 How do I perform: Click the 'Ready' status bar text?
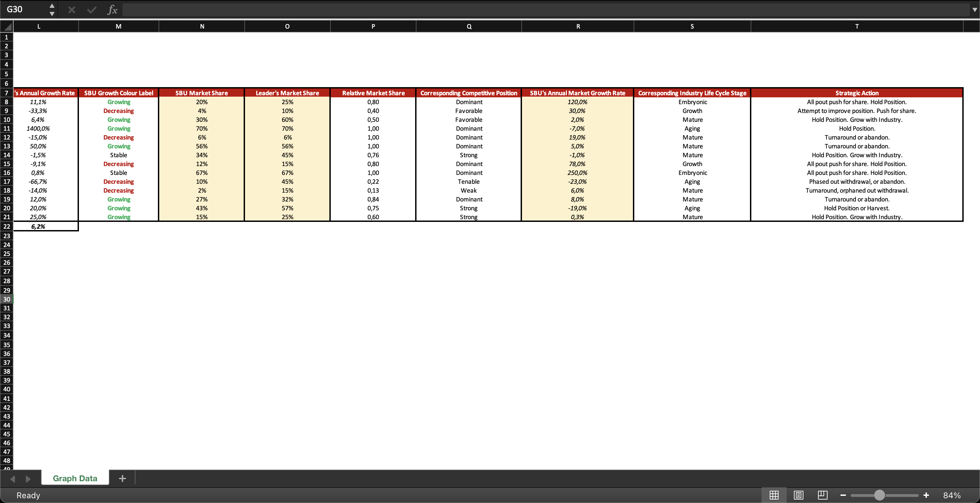(x=28, y=495)
